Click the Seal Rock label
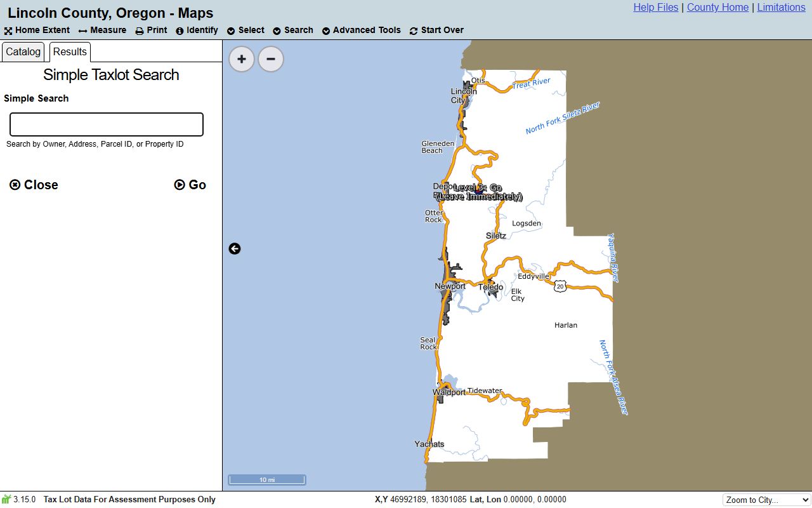The height and width of the screenshot is (508, 812). [428, 344]
